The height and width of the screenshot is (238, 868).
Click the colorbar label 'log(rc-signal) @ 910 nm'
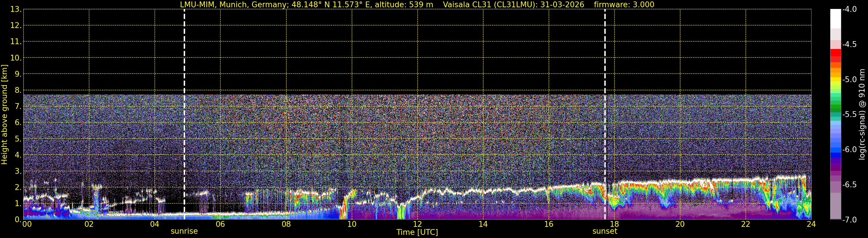pyautogui.click(x=862, y=114)
